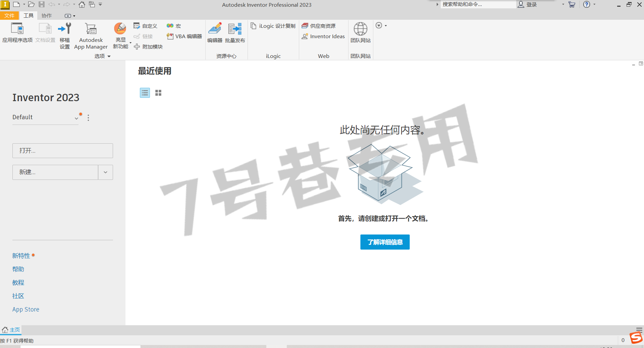
Task: Open Content Center Editor (编辑器)
Action: pos(215,32)
